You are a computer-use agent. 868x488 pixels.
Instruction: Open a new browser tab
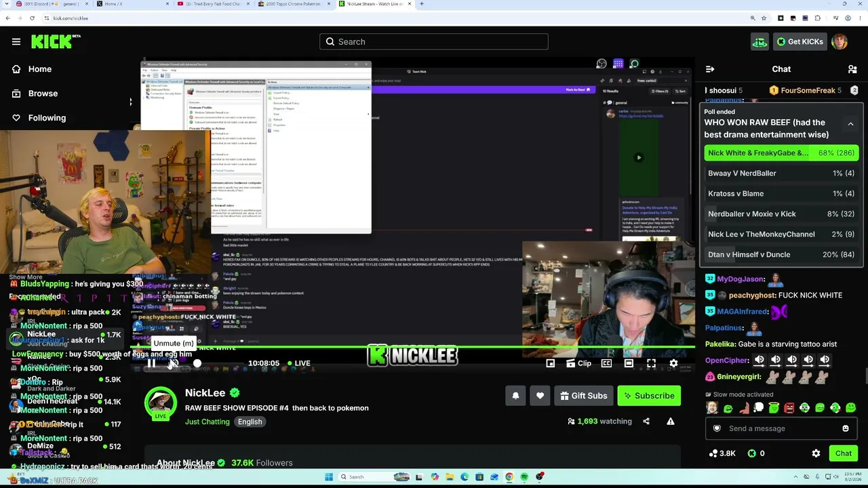click(422, 4)
